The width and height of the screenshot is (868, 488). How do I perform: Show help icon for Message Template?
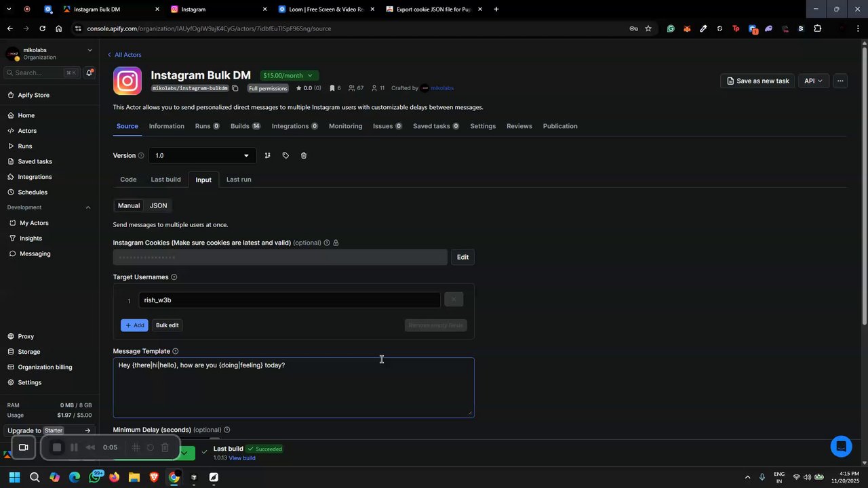pos(176,351)
